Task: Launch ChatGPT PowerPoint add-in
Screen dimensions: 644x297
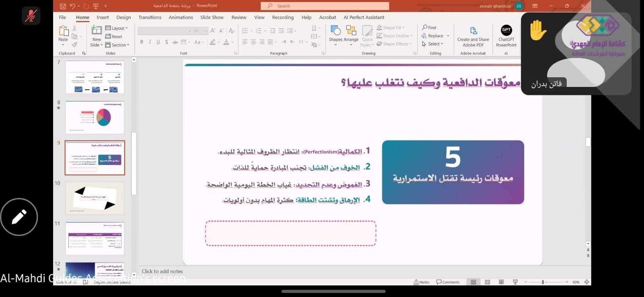Action: [506, 36]
